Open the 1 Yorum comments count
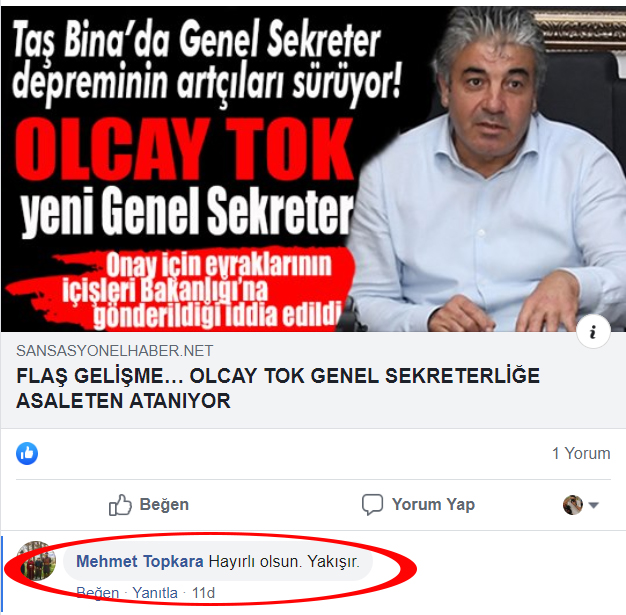Screen dimensions: 626x615 click(x=581, y=453)
